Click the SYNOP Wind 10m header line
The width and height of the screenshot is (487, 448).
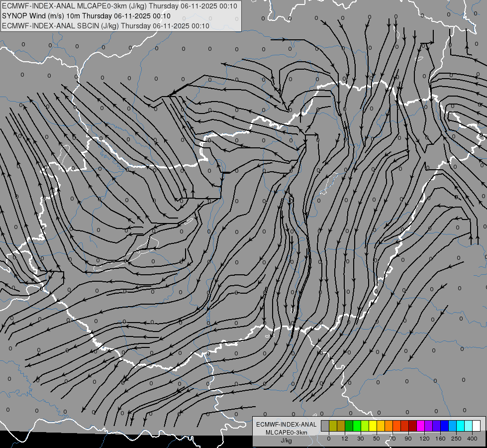coord(87,16)
